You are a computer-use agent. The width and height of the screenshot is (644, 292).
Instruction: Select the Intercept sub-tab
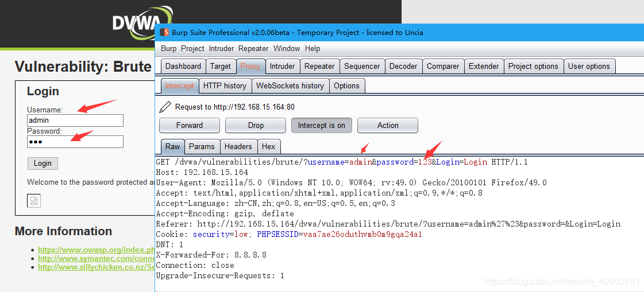(x=179, y=85)
